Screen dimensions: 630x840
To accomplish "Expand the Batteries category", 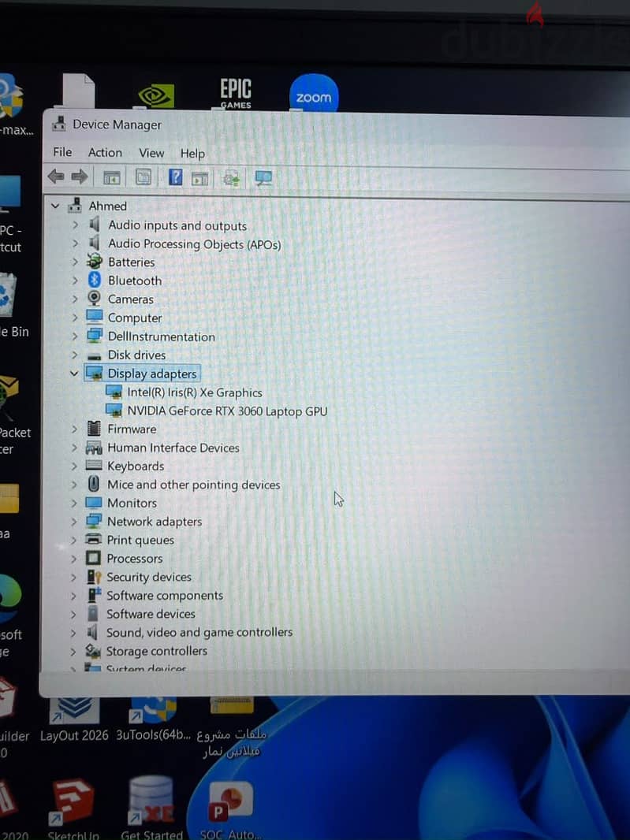I will 75,262.
